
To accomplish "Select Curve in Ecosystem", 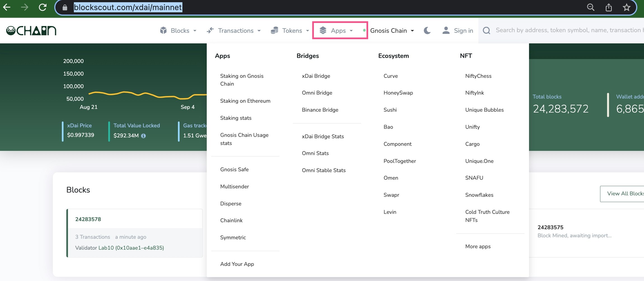I will click(391, 76).
